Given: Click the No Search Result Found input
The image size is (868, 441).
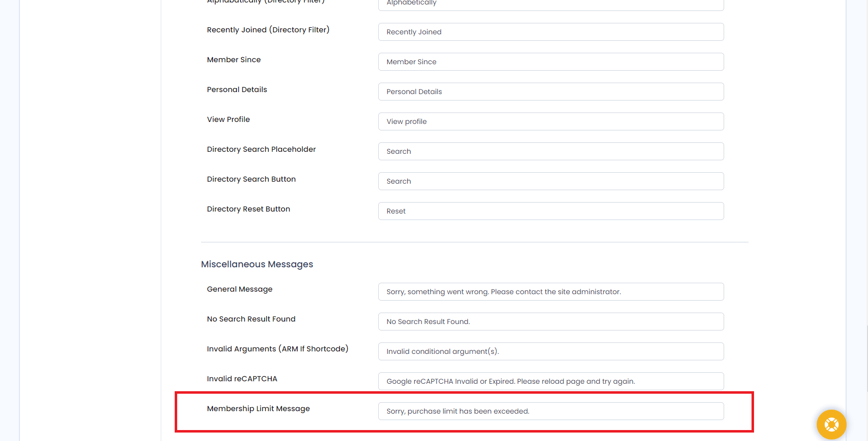Looking at the screenshot, I should tap(550, 322).
